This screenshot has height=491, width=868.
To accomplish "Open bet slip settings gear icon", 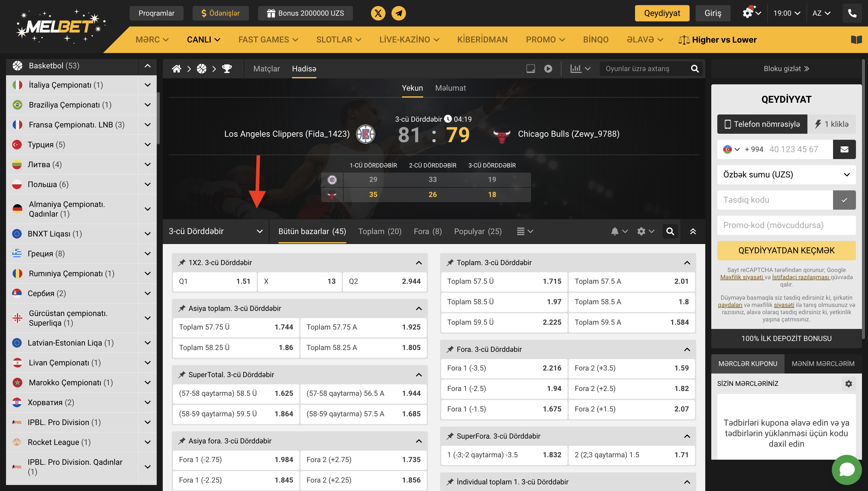I will 848,384.
